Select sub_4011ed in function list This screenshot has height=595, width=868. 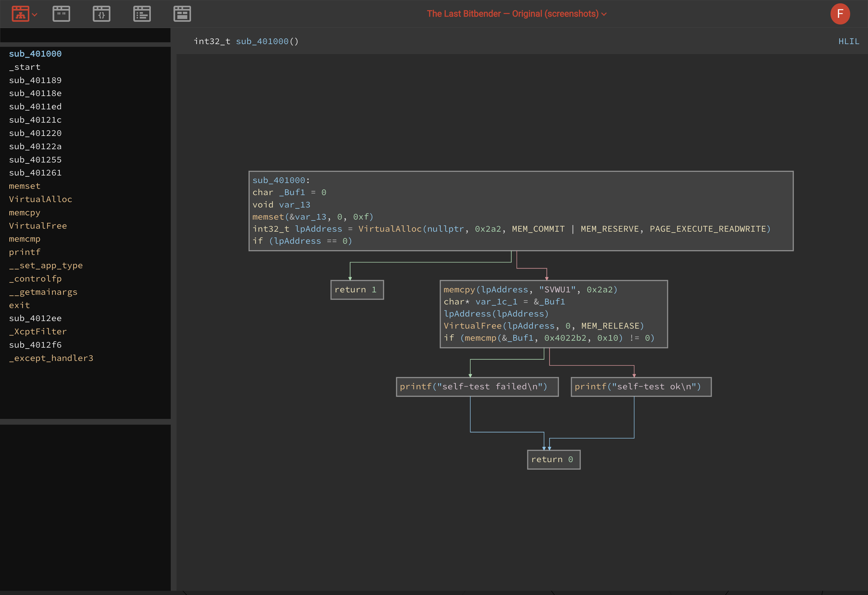35,107
